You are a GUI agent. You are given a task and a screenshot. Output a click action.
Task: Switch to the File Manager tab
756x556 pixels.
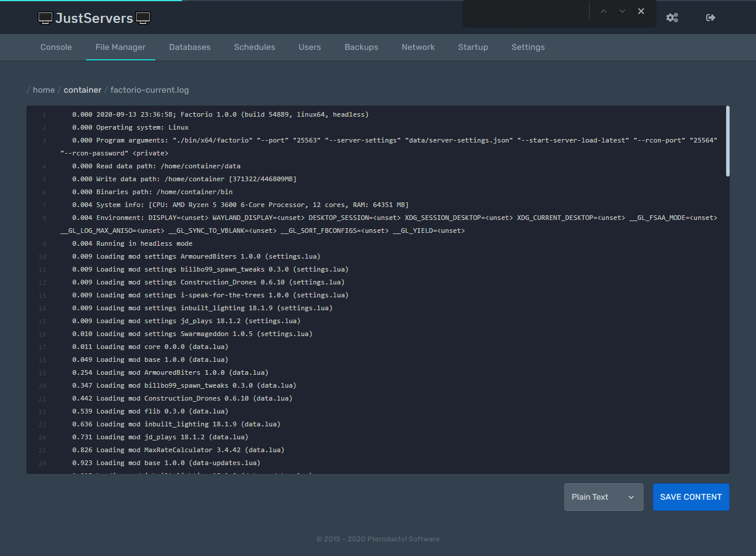tap(121, 47)
